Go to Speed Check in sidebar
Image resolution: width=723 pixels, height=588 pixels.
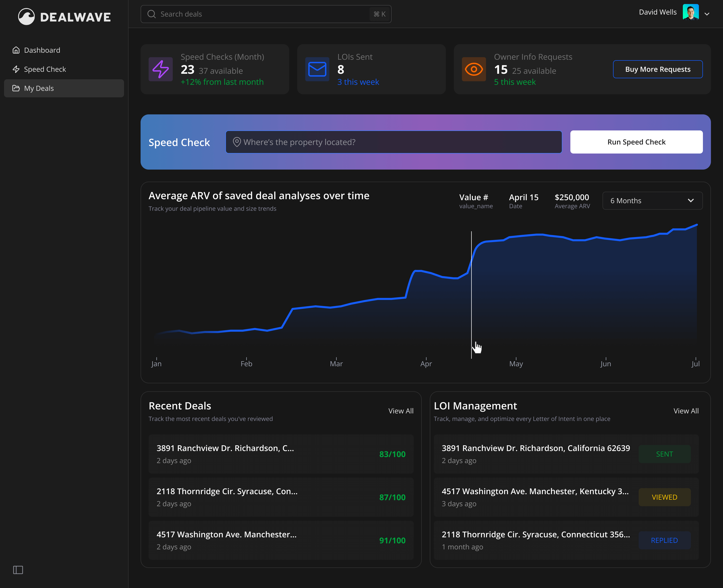pyautogui.click(x=44, y=69)
